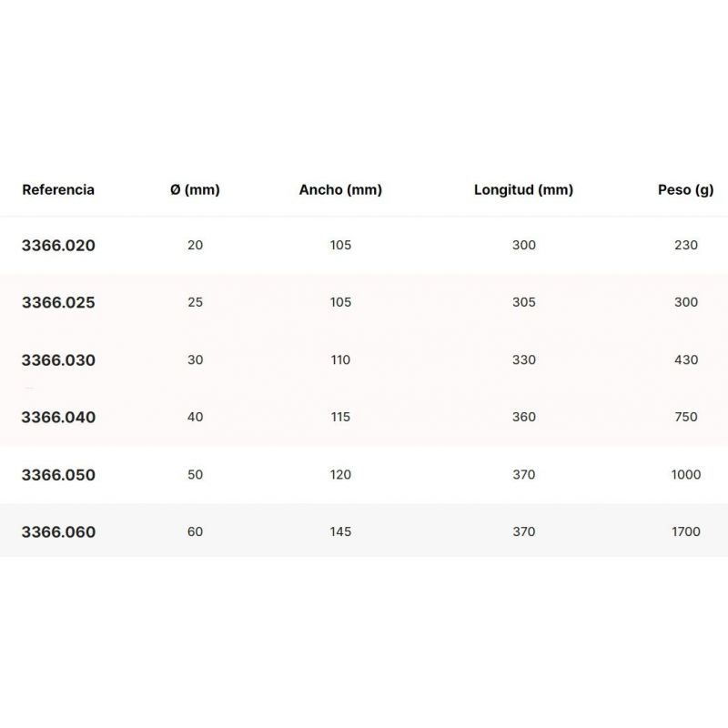Choose reference 3366.050
The width and height of the screenshot is (728, 728).
(x=58, y=475)
